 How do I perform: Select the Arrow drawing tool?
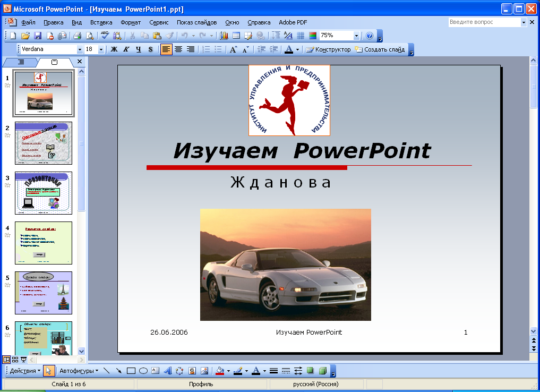click(118, 371)
